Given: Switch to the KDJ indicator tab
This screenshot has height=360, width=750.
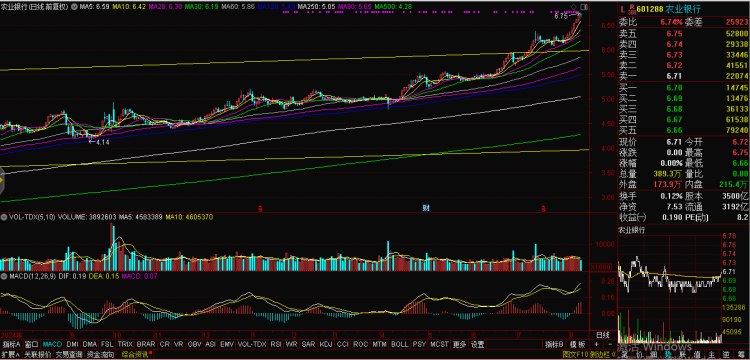Looking at the screenshot, I should (x=326, y=344).
